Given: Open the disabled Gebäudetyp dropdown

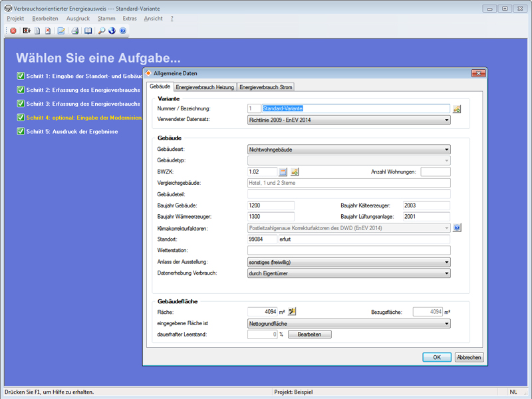Looking at the screenshot, I should (348, 160).
